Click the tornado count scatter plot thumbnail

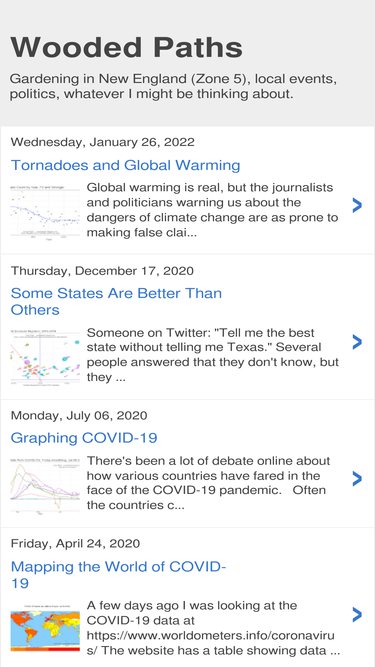(45, 211)
